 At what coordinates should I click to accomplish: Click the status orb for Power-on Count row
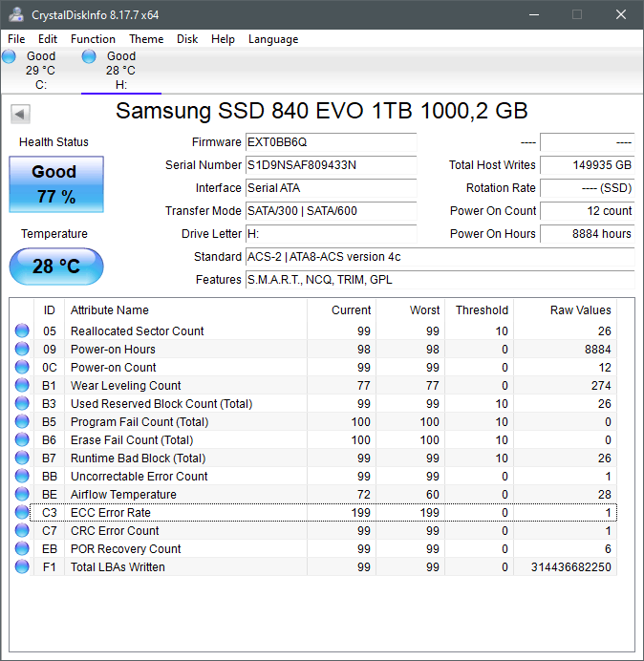(22, 367)
